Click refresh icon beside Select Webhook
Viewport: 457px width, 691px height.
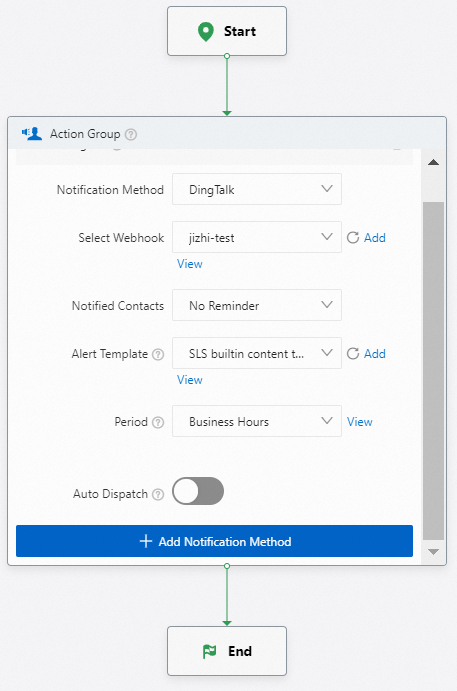pos(353,238)
